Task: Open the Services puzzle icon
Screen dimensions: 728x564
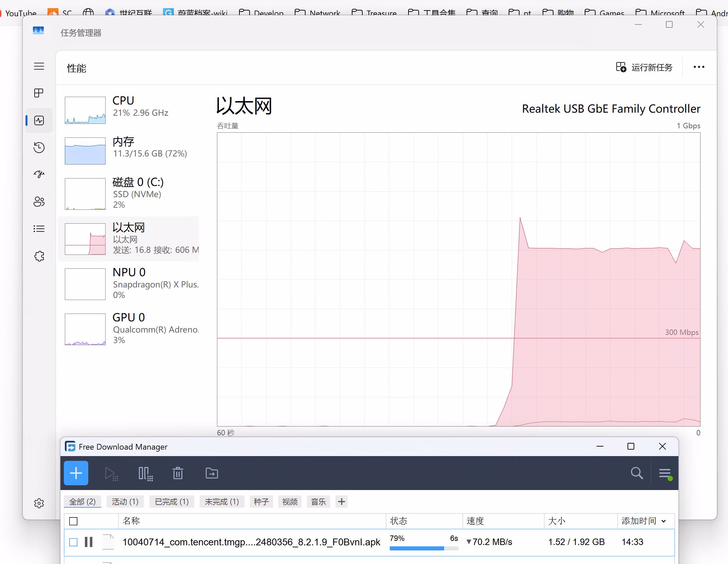Action: point(39,256)
